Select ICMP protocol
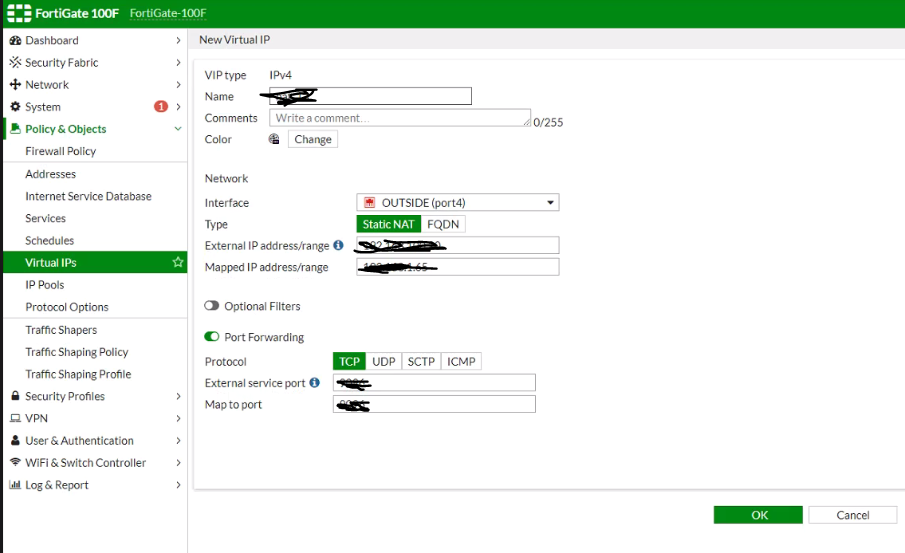The image size is (905, 553). pos(461,361)
